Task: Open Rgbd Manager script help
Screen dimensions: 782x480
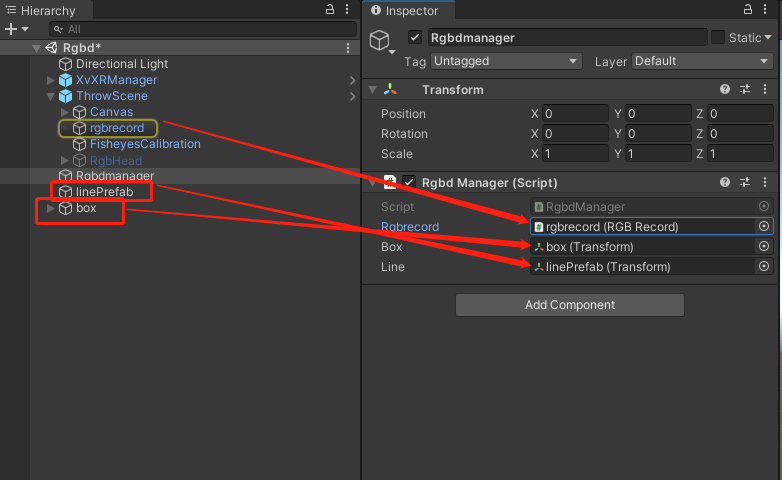Action: click(725, 182)
